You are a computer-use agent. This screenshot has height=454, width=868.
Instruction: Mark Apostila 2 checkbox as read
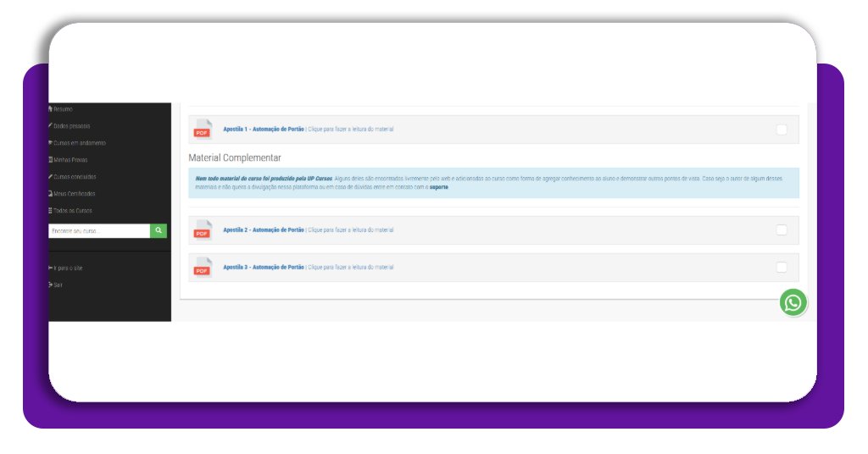[x=781, y=230]
